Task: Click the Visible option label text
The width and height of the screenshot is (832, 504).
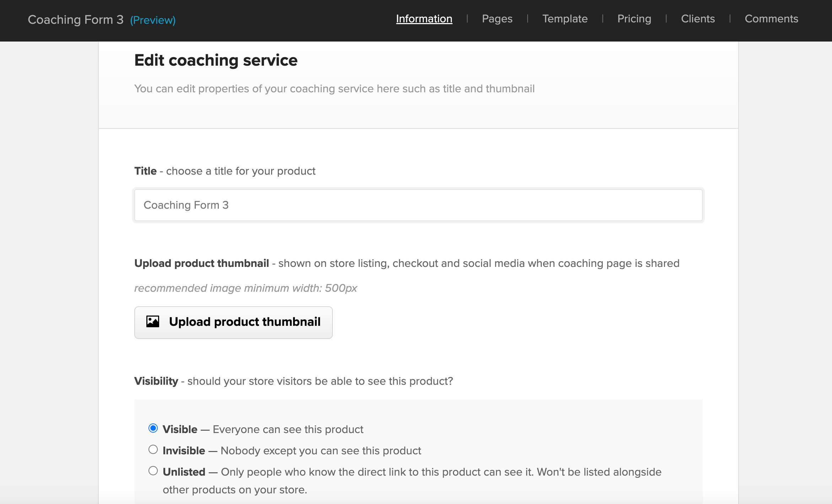Action: click(x=180, y=429)
